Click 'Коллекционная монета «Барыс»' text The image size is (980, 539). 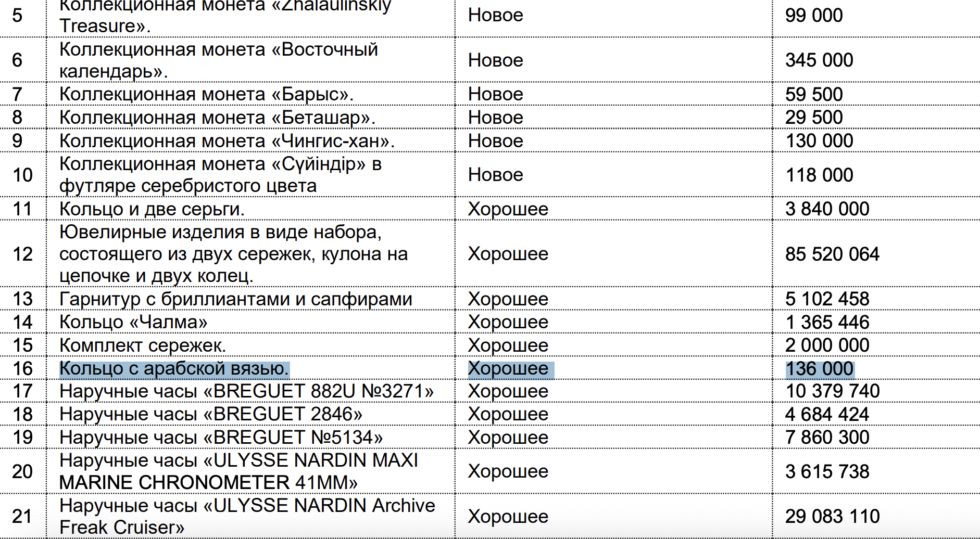coord(206,94)
